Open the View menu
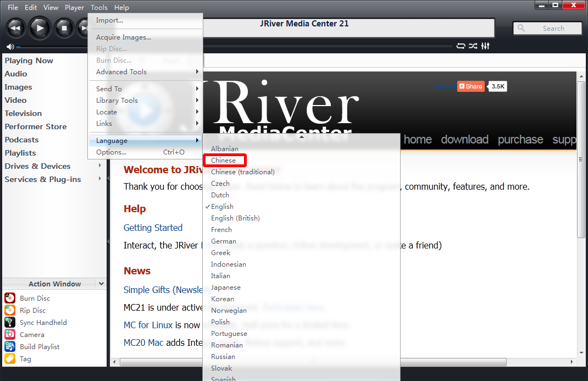Viewport: 588px width, 381px height. point(51,8)
